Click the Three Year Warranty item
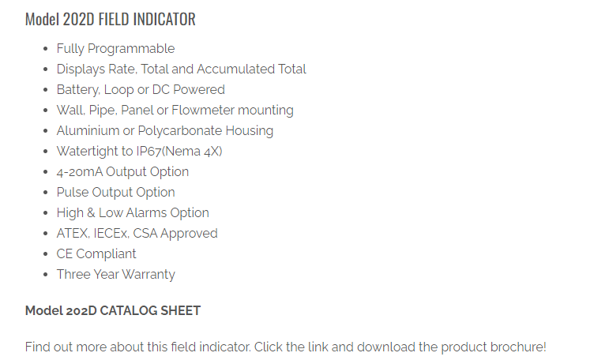 [115, 275]
